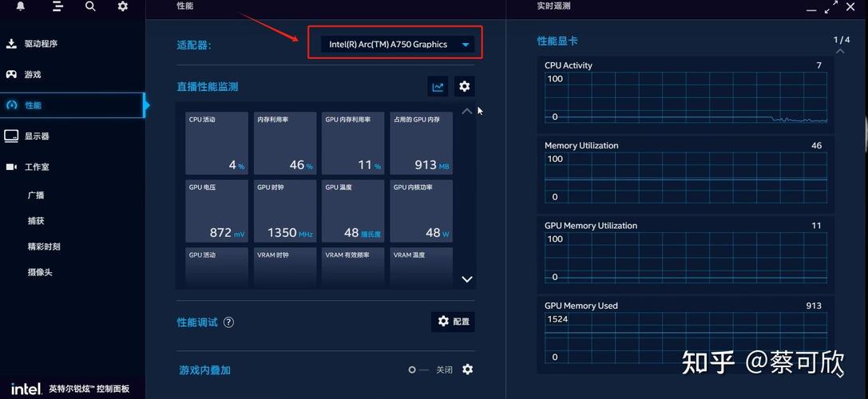Image resolution: width=868 pixels, height=399 pixels.
Task: Open the 游戏 section
Action: (x=32, y=74)
